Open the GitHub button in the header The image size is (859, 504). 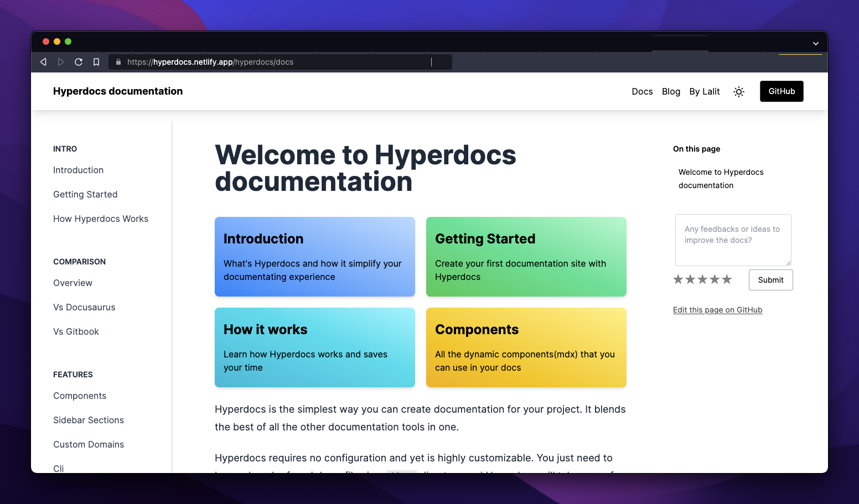[782, 91]
